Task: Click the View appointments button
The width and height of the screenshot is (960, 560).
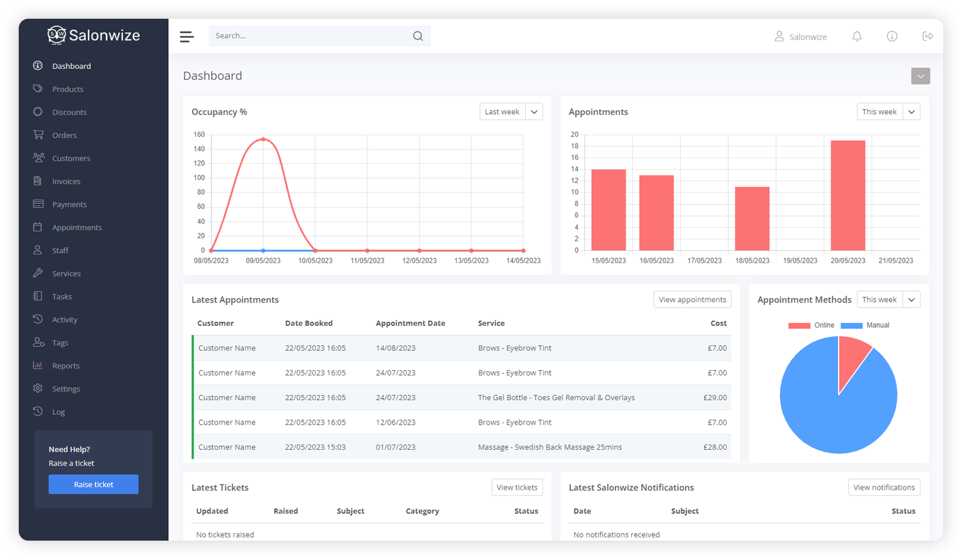Action: (x=692, y=299)
